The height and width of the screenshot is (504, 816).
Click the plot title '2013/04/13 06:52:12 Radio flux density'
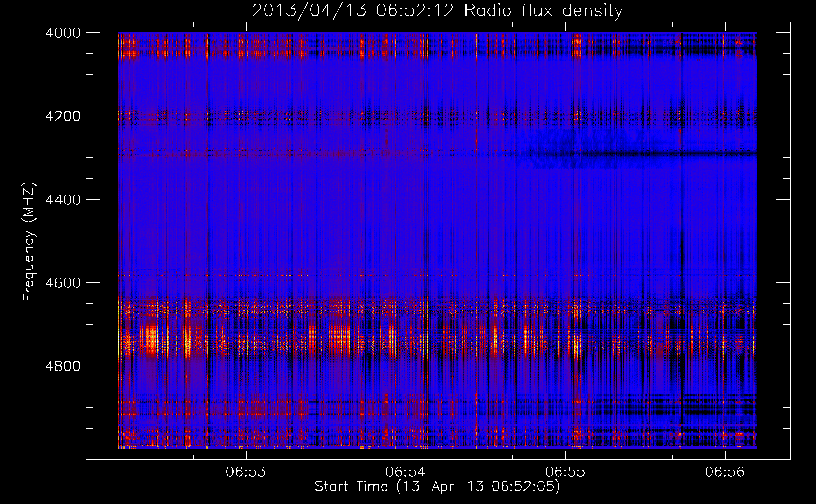pos(437,10)
